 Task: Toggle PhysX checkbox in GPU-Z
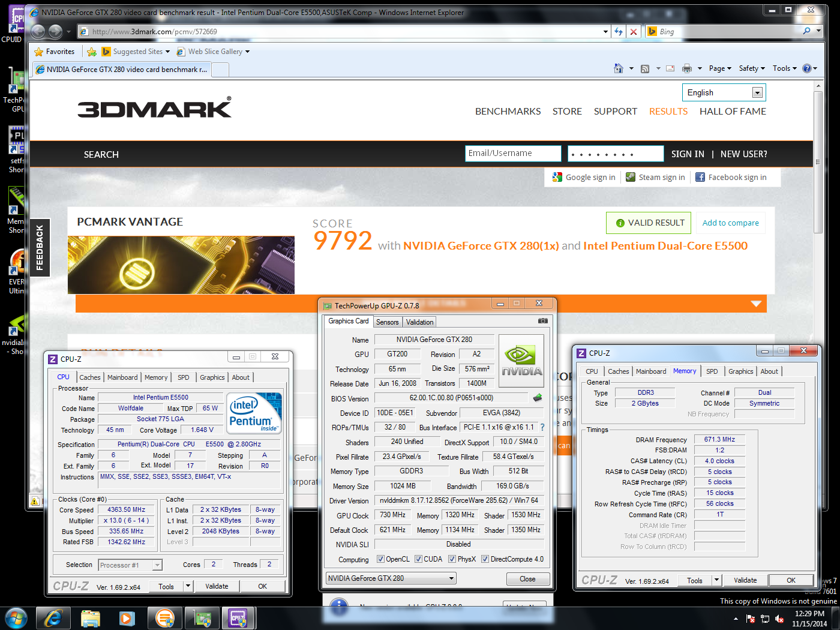(x=452, y=559)
